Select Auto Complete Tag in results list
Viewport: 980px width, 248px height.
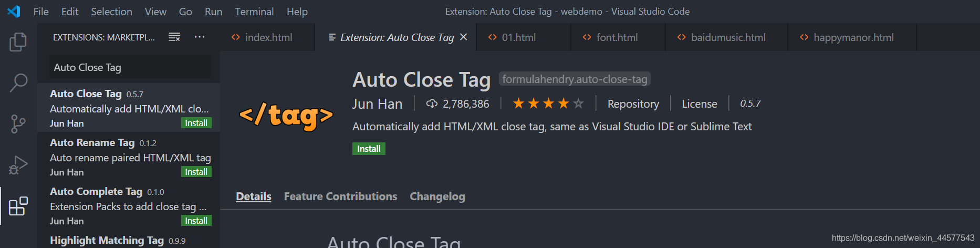(129, 205)
